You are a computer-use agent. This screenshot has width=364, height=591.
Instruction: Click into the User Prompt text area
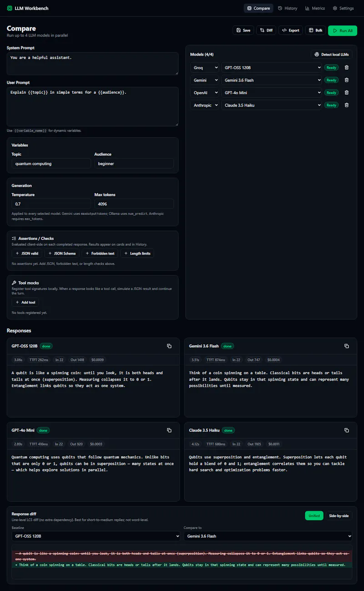pos(93,107)
